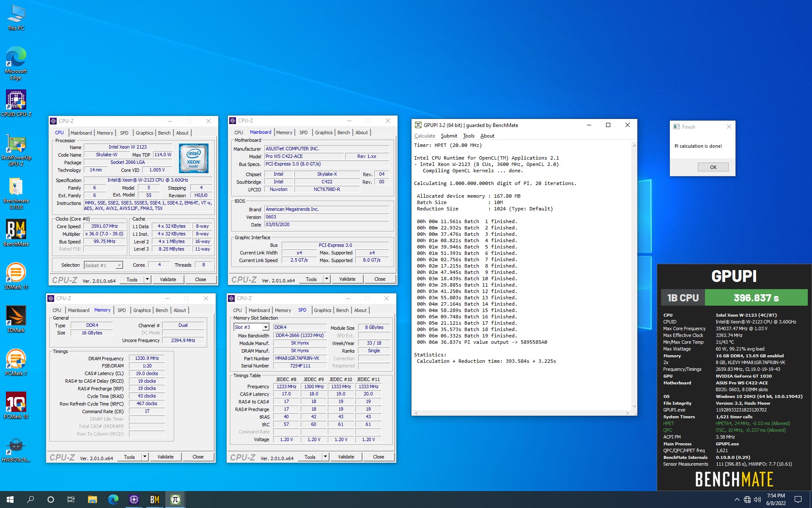812x508 pixels.
Task: Click the Windows Start button
Action: [x=10, y=500]
